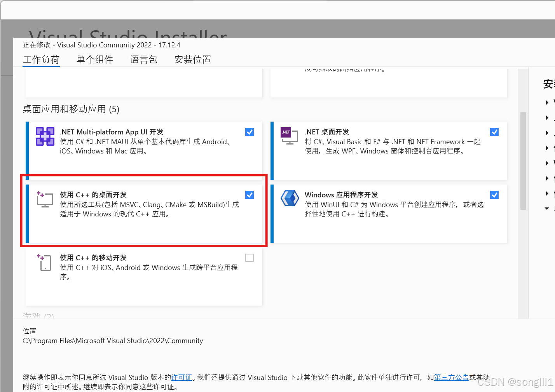The height and width of the screenshot is (392, 555).
Task: Uncheck the .NET Multi-platform App UI 开发 workload
Action: point(249,132)
